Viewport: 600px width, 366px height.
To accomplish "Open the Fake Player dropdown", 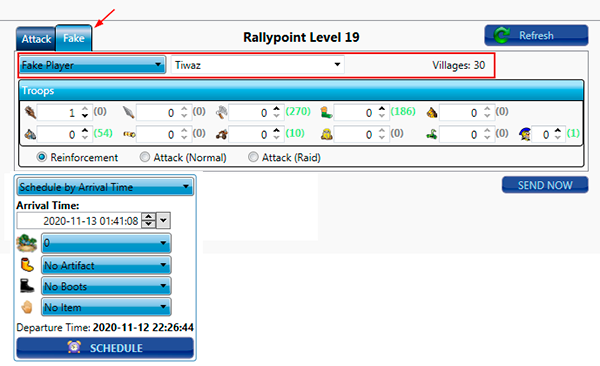I will (92, 65).
